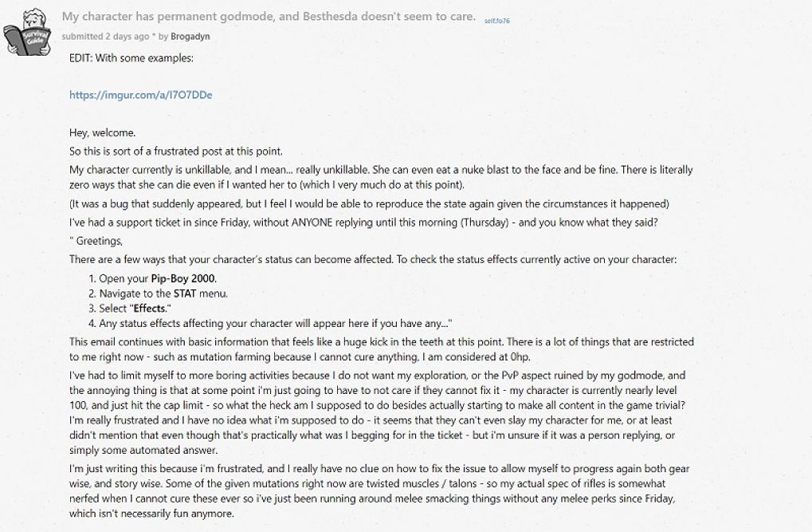This screenshot has height=532, width=812.
Task: Click the '2 days ago' timestamp
Action: pyautogui.click(x=127, y=36)
